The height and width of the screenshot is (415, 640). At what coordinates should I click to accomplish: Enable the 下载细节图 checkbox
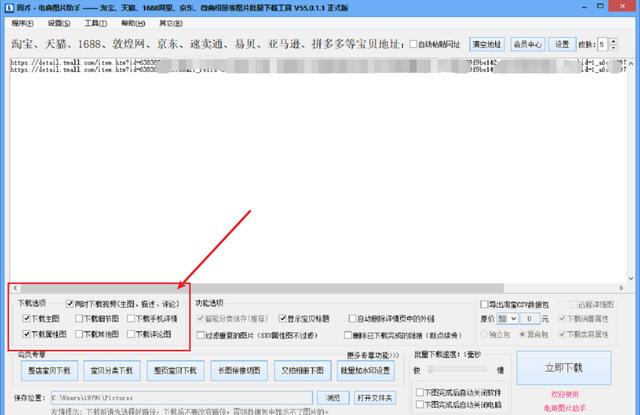(79, 318)
